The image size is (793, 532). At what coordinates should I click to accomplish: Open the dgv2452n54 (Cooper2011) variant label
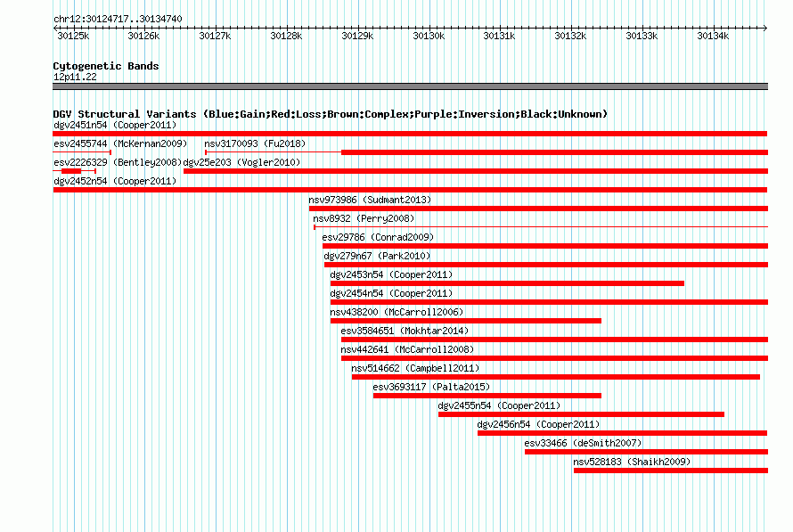tap(115, 181)
